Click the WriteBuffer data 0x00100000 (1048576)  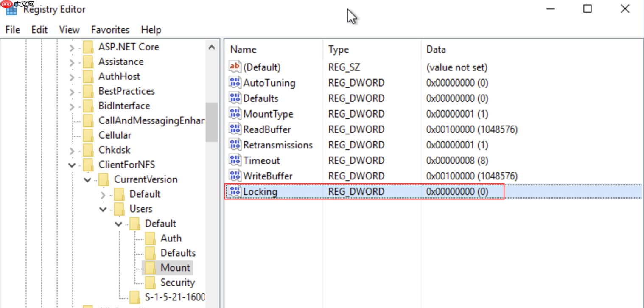pyautogui.click(x=472, y=176)
